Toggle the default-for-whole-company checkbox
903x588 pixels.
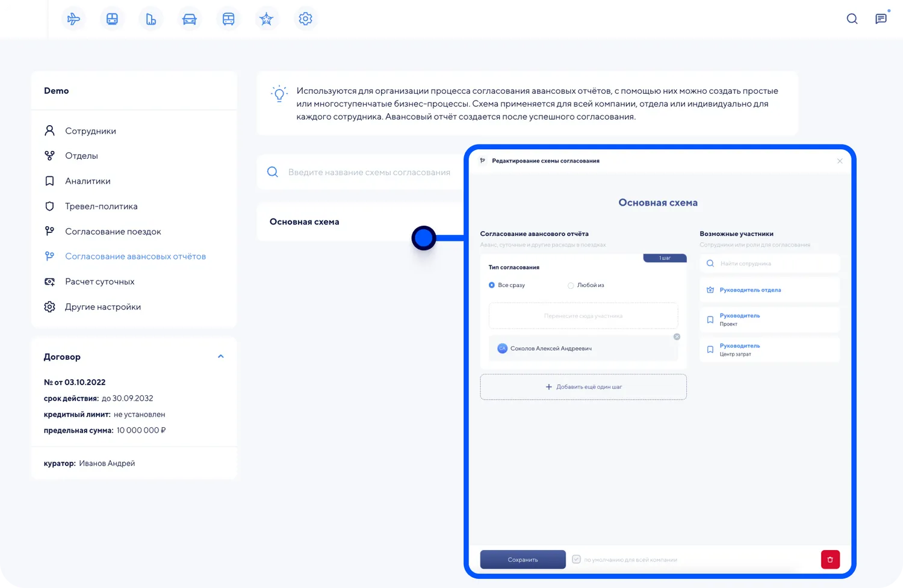(x=576, y=559)
